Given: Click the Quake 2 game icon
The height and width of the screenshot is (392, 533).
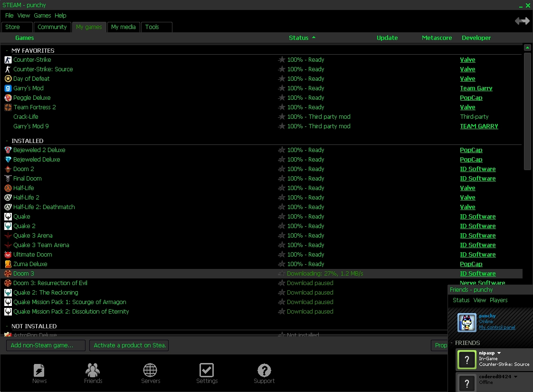Looking at the screenshot, I should tap(8, 226).
